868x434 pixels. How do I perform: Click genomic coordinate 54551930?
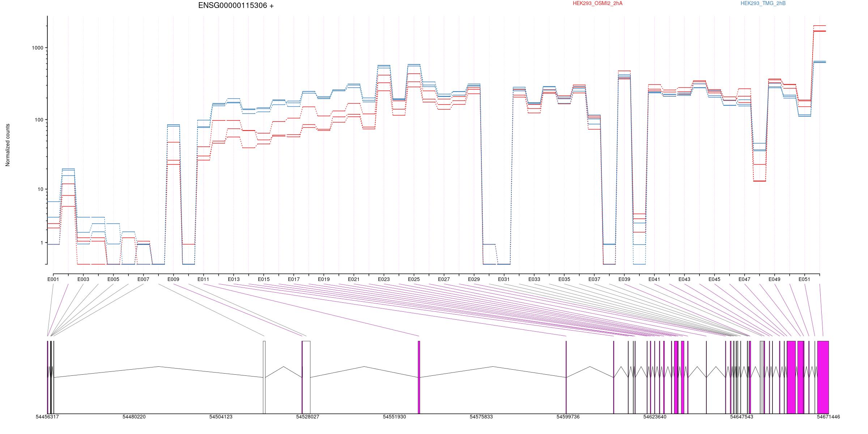click(395, 417)
